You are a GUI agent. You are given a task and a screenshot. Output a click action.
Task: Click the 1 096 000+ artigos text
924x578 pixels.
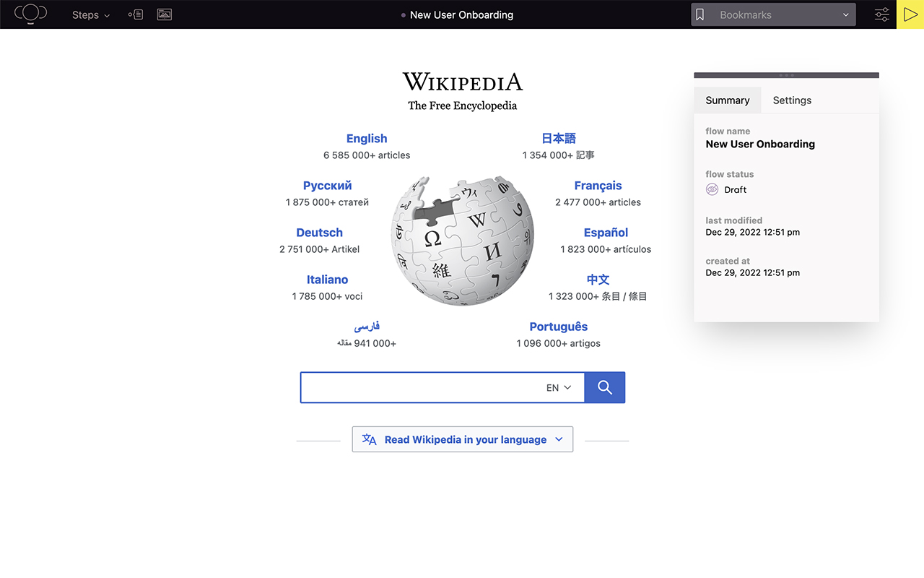click(559, 343)
